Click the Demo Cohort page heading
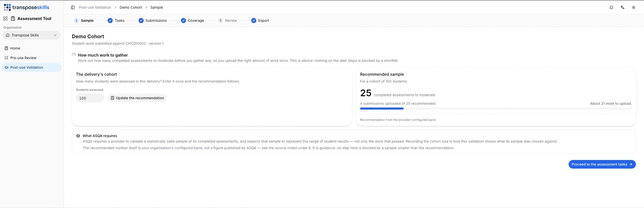Screen dimensions: 644x208 point(88,36)
